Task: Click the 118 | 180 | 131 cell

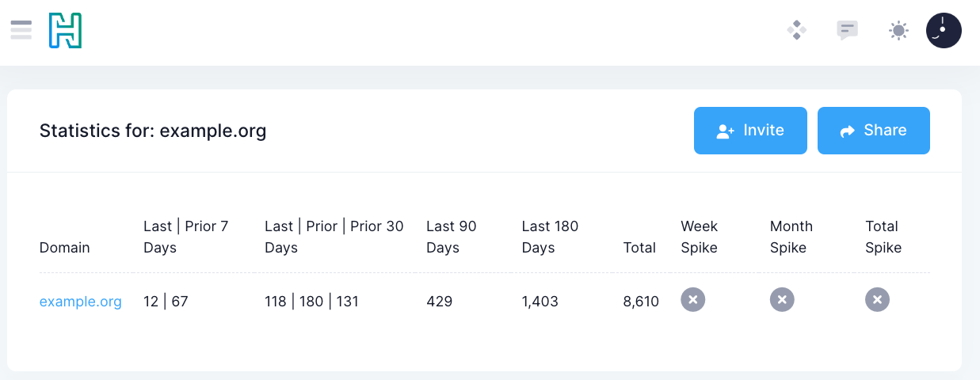Action: pyautogui.click(x=311, y=302)
